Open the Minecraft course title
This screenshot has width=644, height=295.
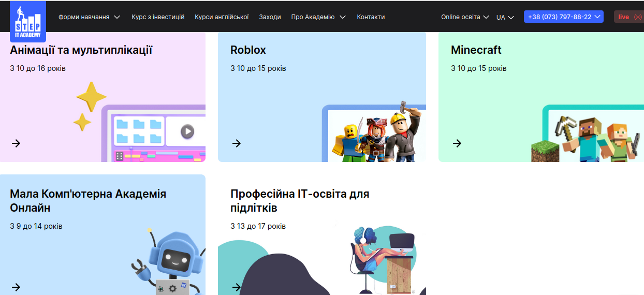(x=476, y=50)
